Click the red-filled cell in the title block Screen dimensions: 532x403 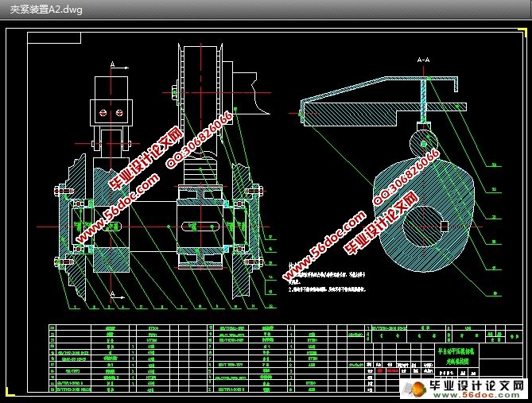click(x=391, y=370)
